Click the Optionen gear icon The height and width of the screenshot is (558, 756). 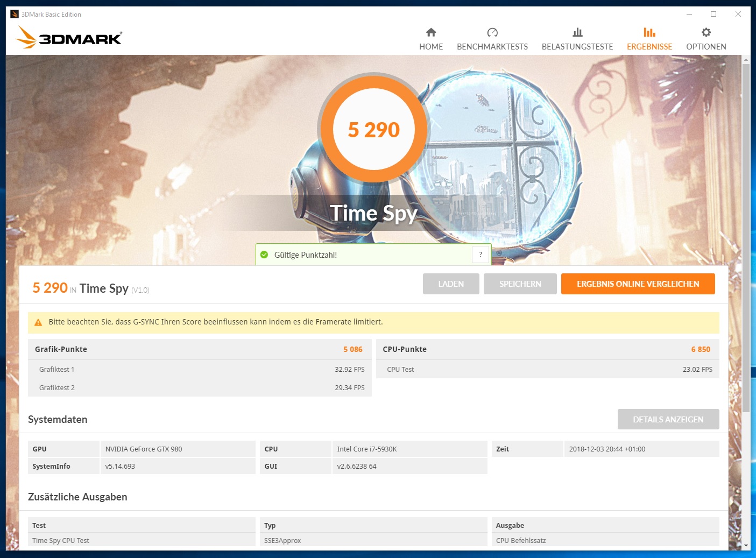(706, 32)
